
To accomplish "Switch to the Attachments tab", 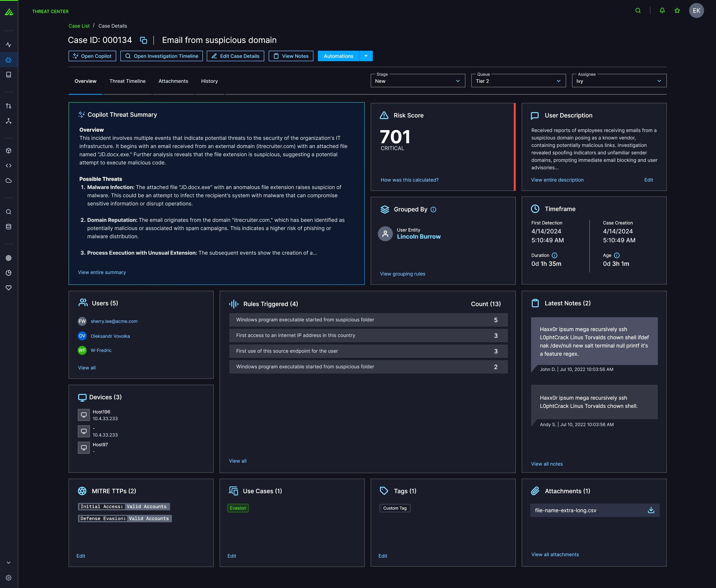I will pyautogui.click(x=173, y=81).
